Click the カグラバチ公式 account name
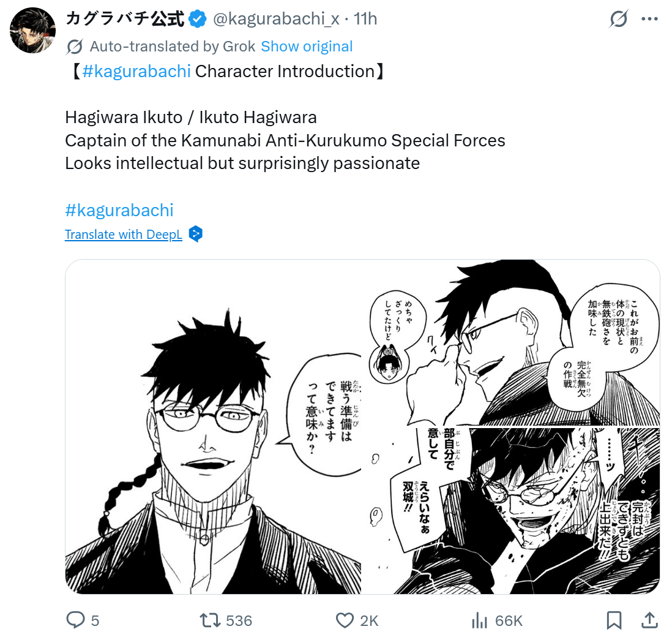The height and width of the screenshot is (640, 672). click(x=125, y=19)
